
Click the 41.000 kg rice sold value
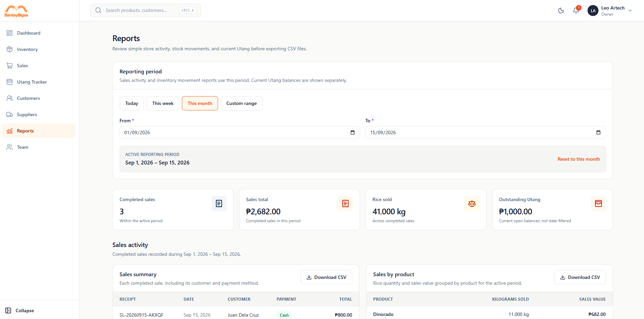pos(389,212)
